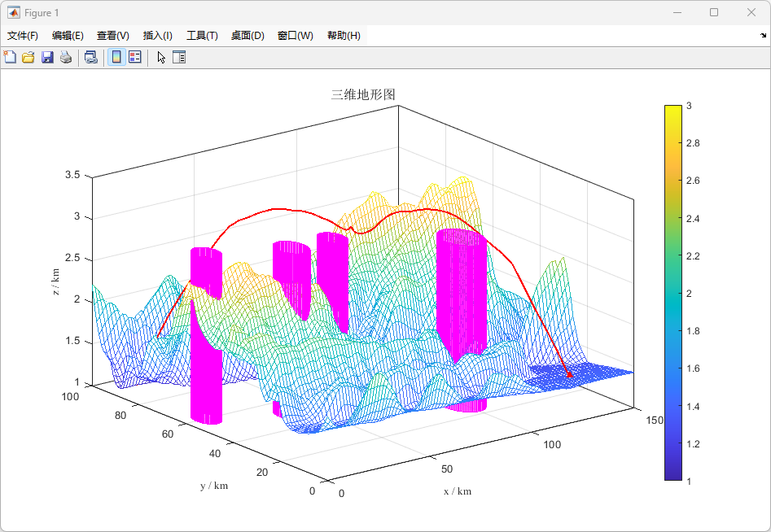Open the 桌面(D) menu
Image resolution: width=771 pixels, height=532 pixels.
[248, 36]
